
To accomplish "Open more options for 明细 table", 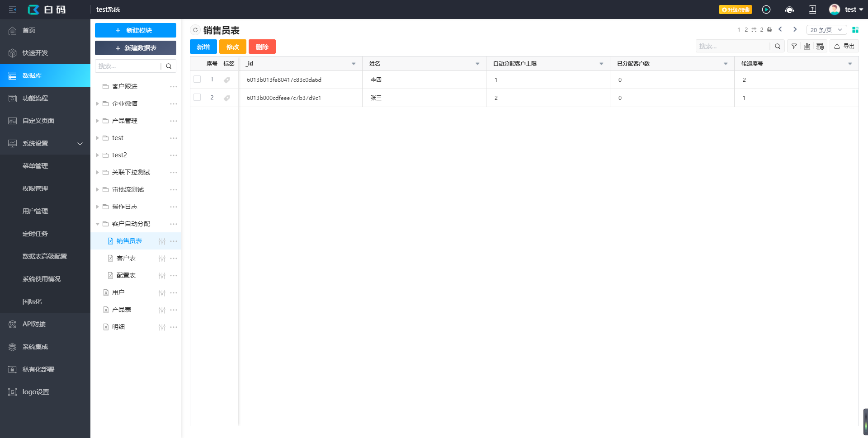I will coord(174,327).
